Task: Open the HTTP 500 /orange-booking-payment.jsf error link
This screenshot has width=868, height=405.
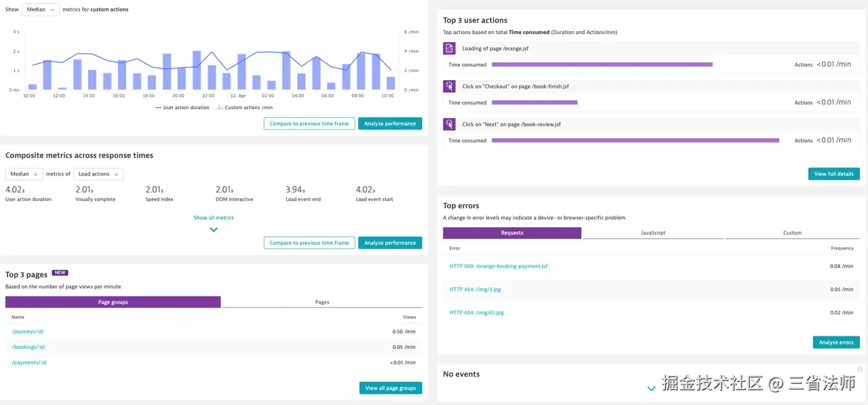Action: point(498,266)
